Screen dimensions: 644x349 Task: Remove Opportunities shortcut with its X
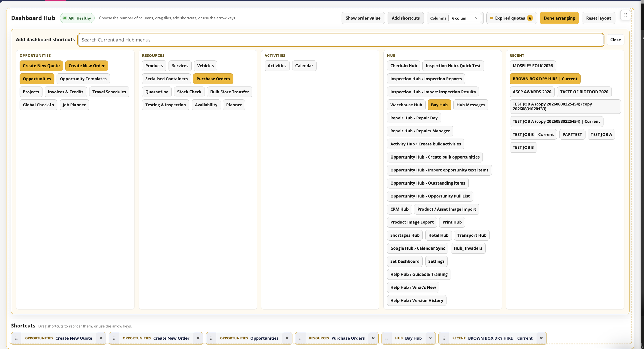coord(287,338)
